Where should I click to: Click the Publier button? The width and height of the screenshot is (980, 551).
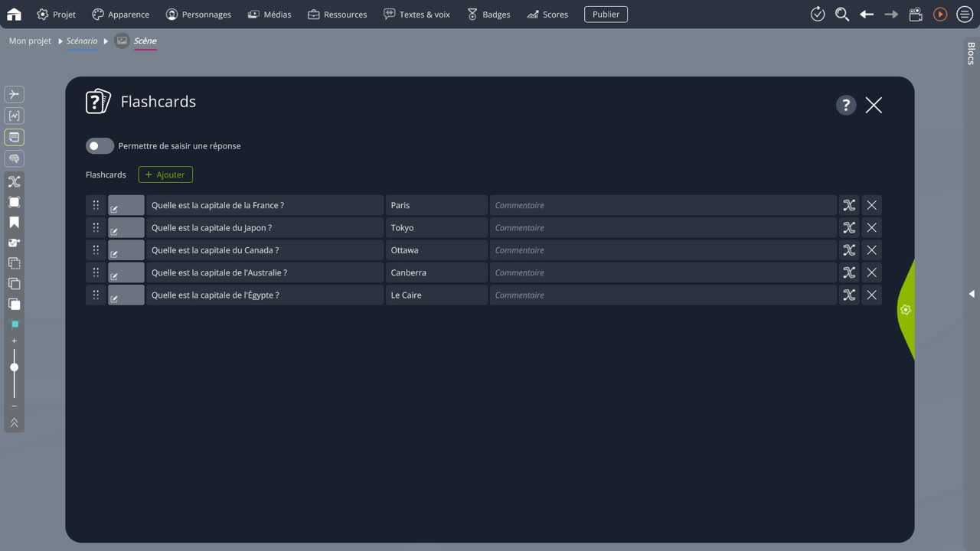coord(606,14)
